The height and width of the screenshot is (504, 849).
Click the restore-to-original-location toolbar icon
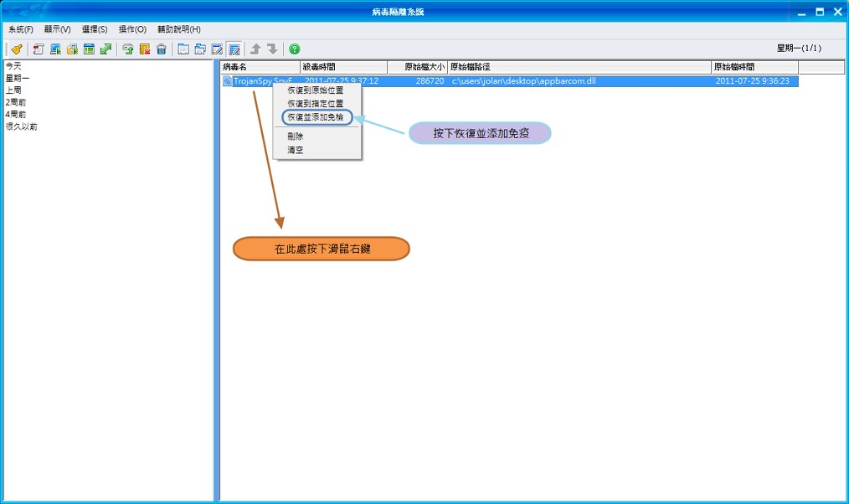[128, 48]
